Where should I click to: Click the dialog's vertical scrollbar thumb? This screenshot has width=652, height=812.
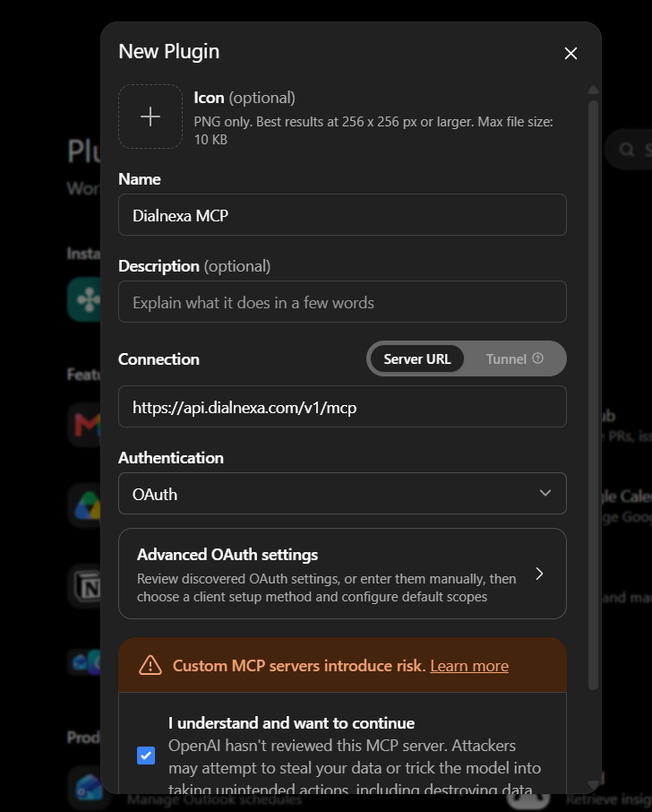pyautogui.click(x=594, y=394)
